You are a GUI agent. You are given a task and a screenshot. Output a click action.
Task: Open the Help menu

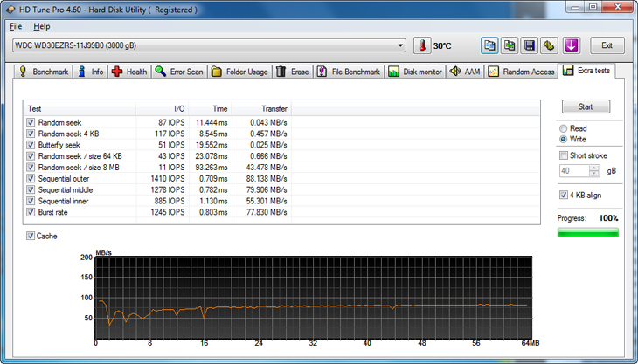coord(42,26)
